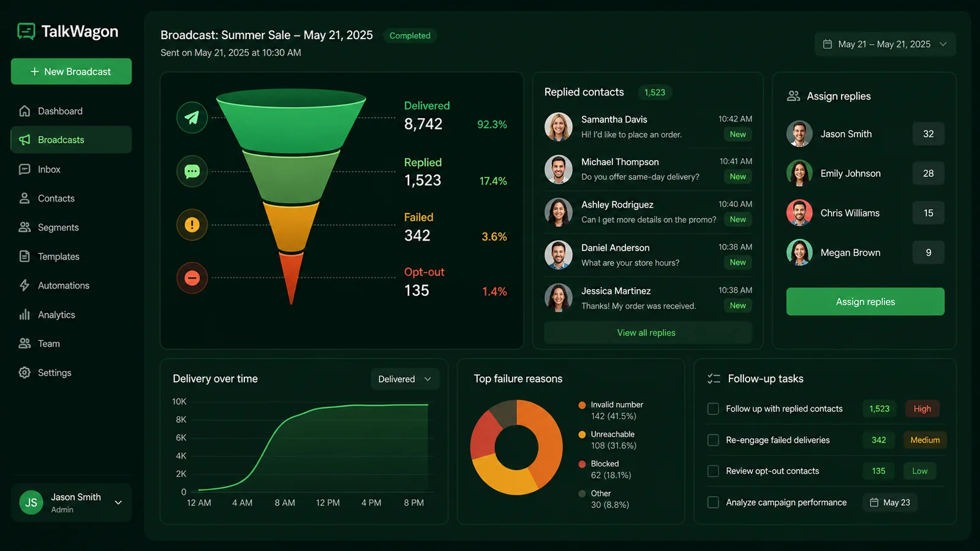
Task: Click New tag on Ashley Rodriguez message
Action: tap(737, 219)
